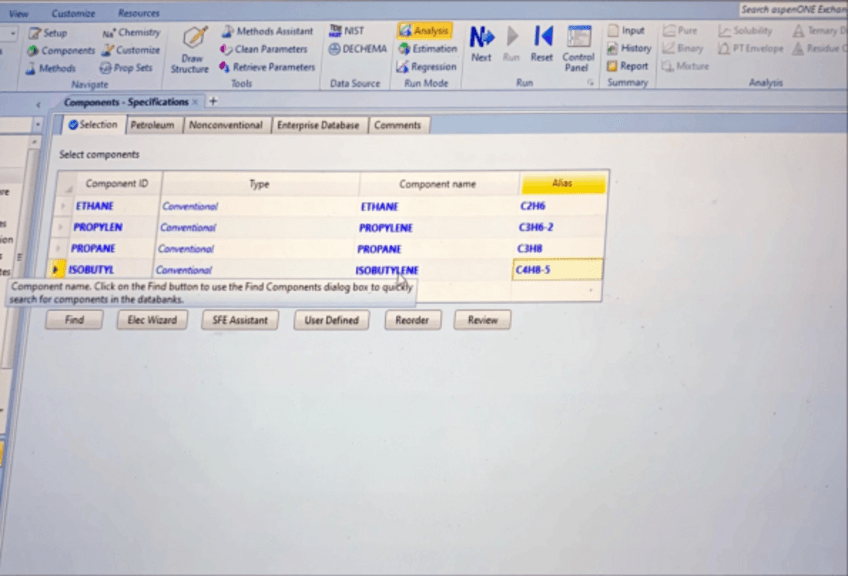Select the PROPYLEN row selector arrow
The height and width of the screenshot is (576, 848).
(x=61, y=227)
